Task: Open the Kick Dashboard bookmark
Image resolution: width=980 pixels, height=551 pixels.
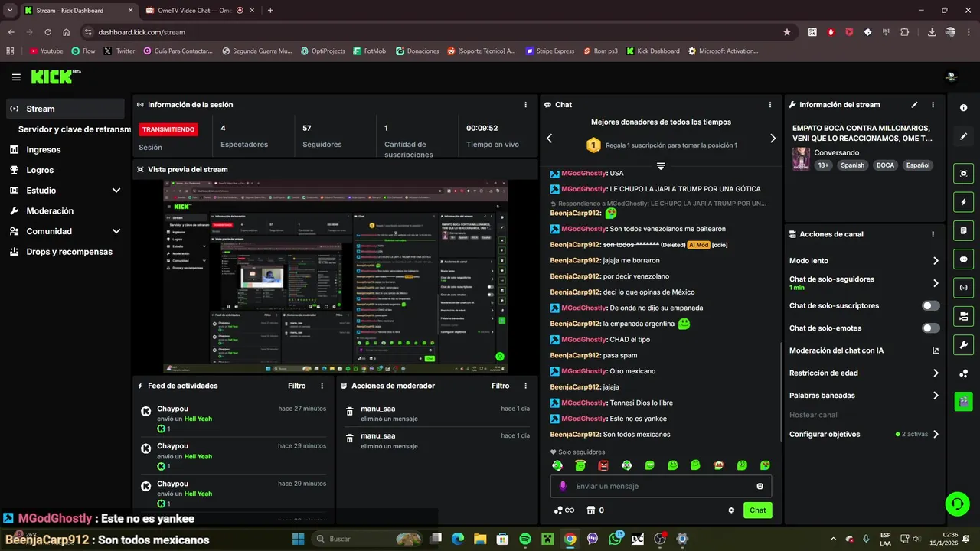Action: coord(652,51)
